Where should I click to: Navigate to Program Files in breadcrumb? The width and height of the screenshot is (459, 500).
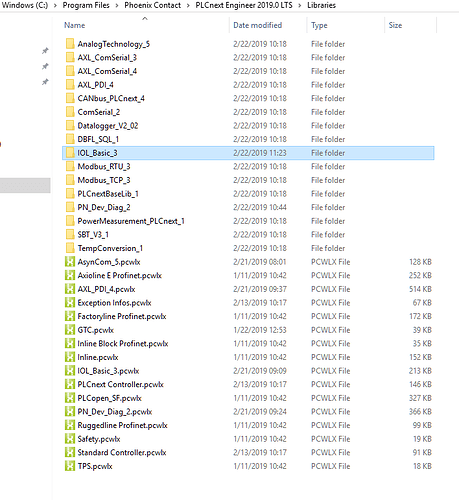click(86, 5)
